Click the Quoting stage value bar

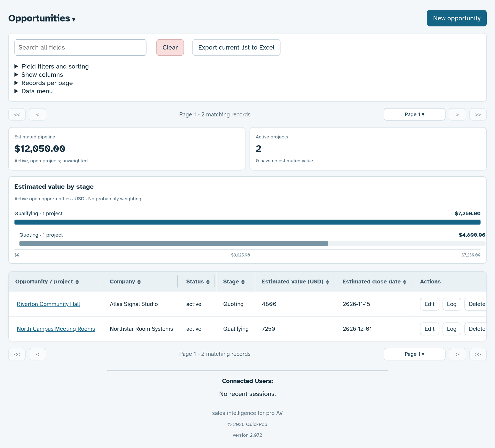click(174, 244)
